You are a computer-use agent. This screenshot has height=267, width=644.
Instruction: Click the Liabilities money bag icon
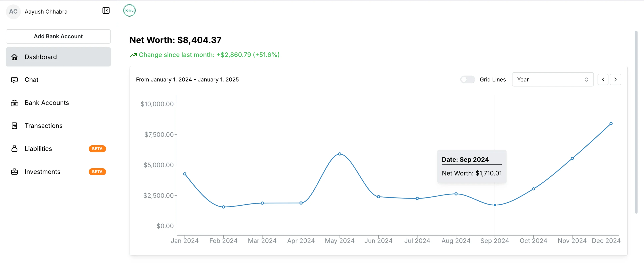pos(14,149)
